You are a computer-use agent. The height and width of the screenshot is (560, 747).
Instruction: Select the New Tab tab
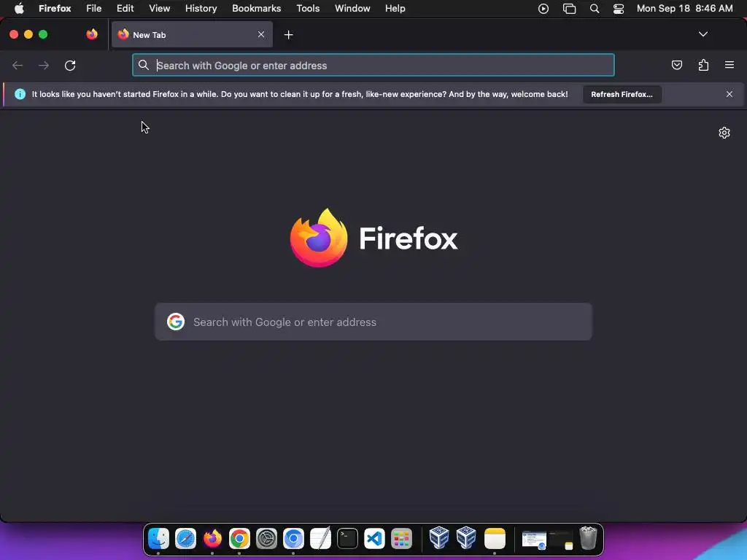(192, 34)
